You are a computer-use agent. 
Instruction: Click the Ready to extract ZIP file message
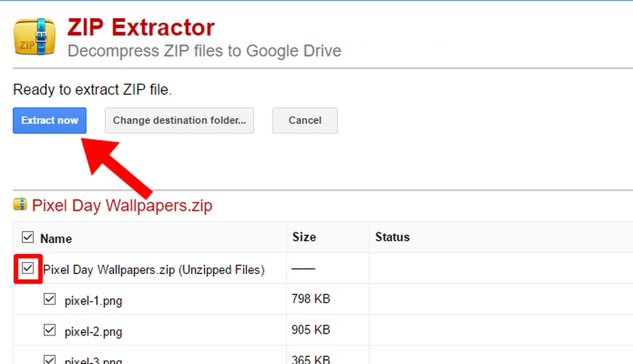point(93,90)
